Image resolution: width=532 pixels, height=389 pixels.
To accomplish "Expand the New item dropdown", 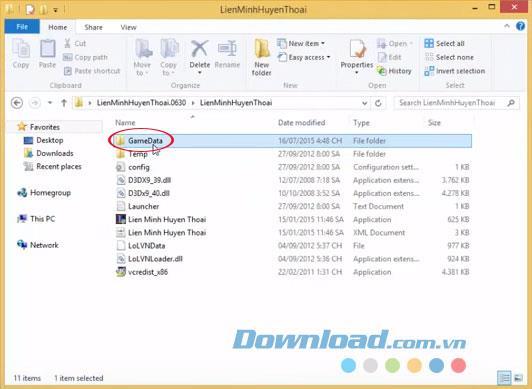I will coord(301,43).
